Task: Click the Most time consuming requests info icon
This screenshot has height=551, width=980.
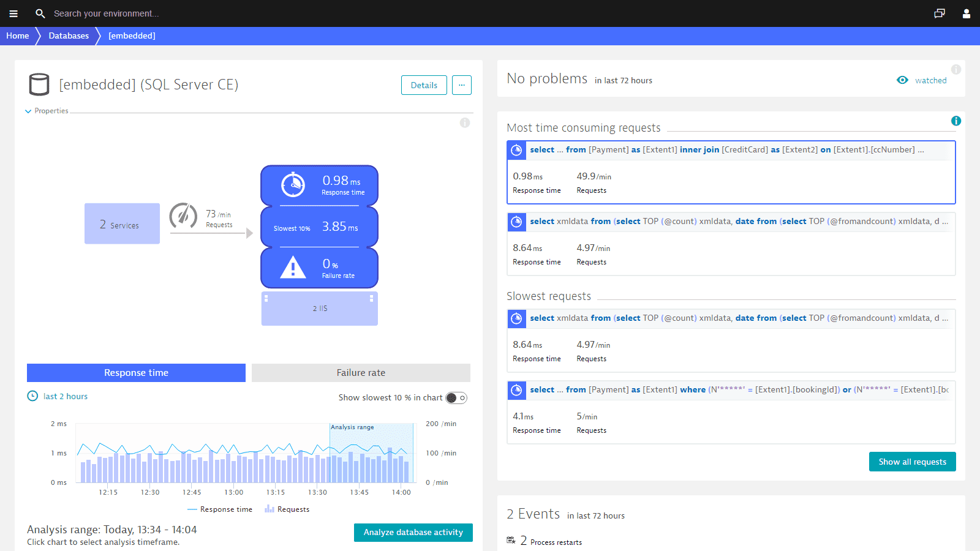Action: (x=956, y=121)
